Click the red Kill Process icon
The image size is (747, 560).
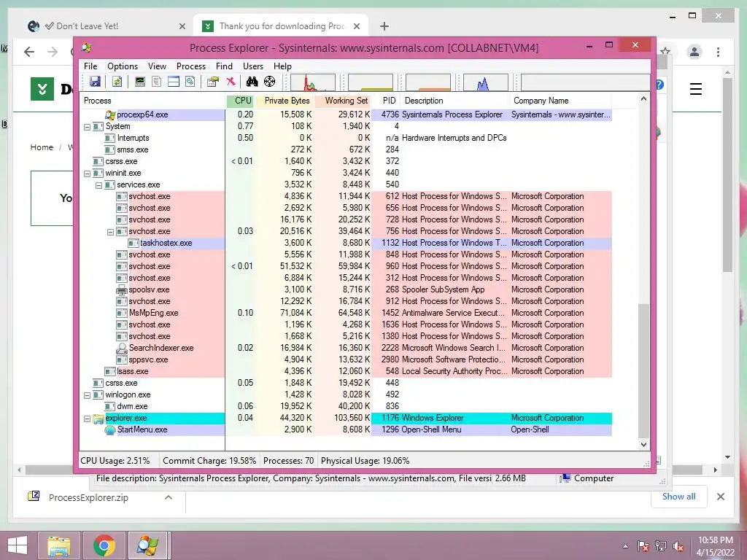231,82
